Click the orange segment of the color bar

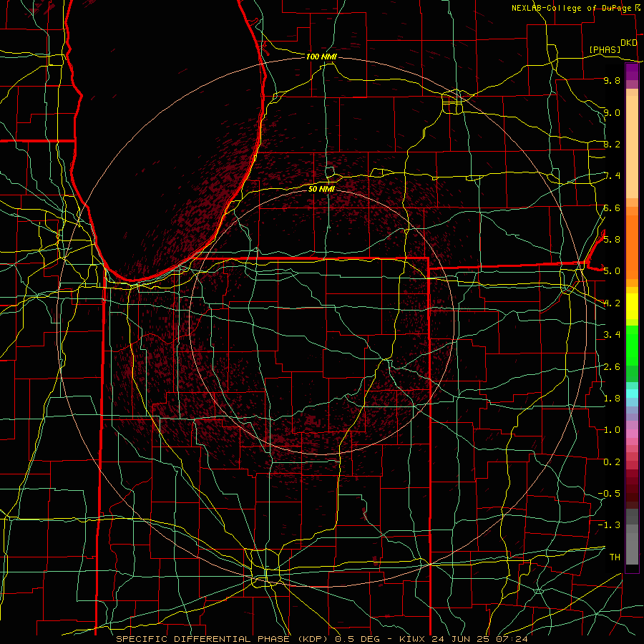[632, 248]
